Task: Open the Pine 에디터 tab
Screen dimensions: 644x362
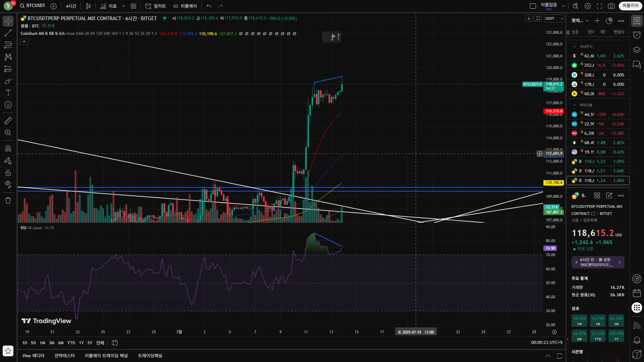Action: [33, 356]
